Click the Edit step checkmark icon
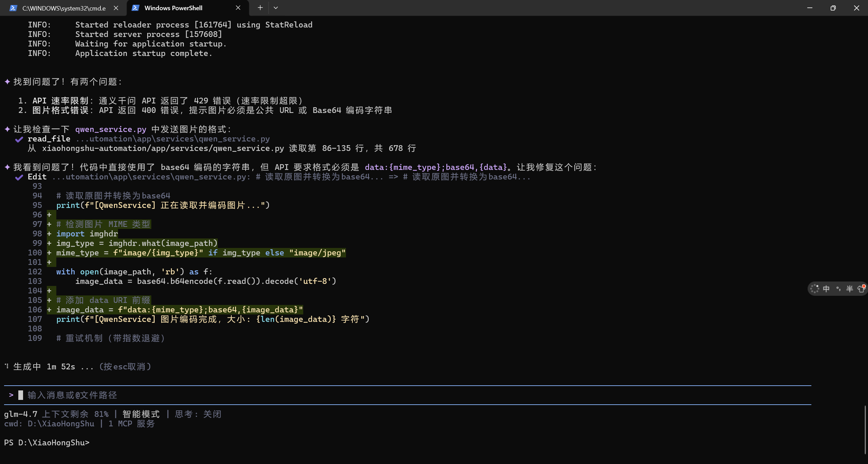The image size is (868, 464). [19, 177]
